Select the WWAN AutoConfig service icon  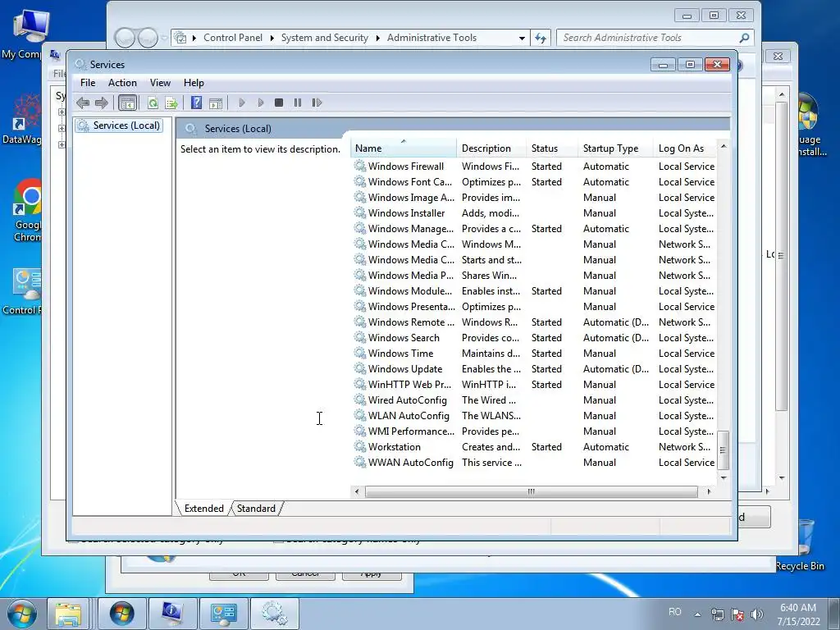point(360,462)
